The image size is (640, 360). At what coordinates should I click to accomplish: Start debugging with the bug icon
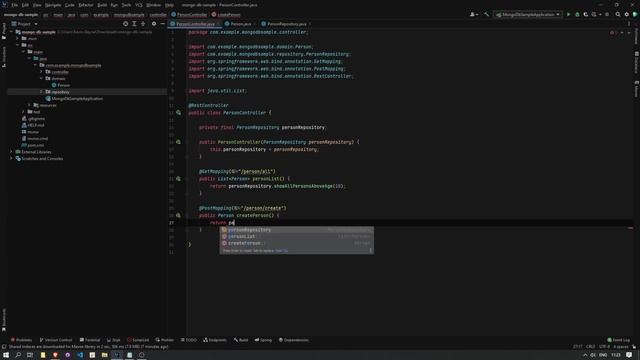coord(577,14)
